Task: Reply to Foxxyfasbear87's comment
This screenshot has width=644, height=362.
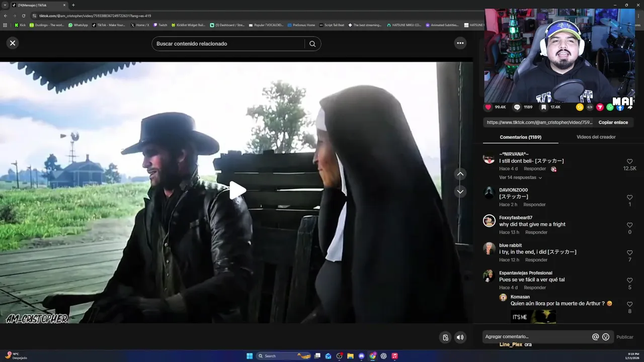Action: tap(536, 232)
